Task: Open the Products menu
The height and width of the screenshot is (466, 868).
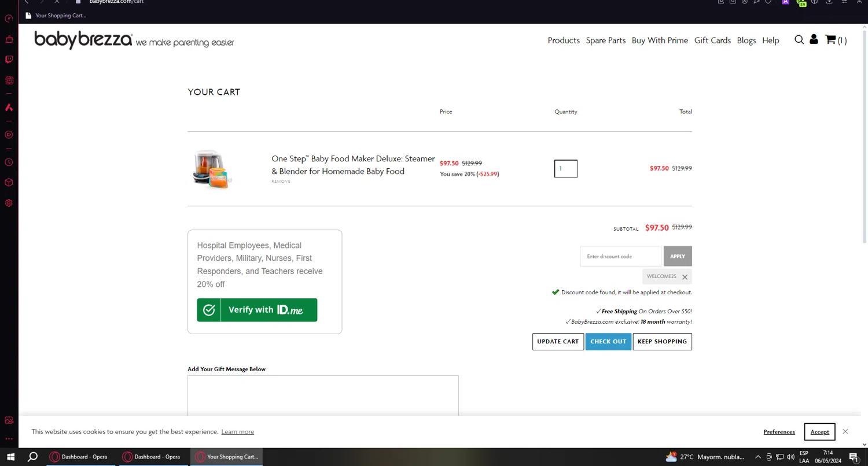Action: point(564,40)
